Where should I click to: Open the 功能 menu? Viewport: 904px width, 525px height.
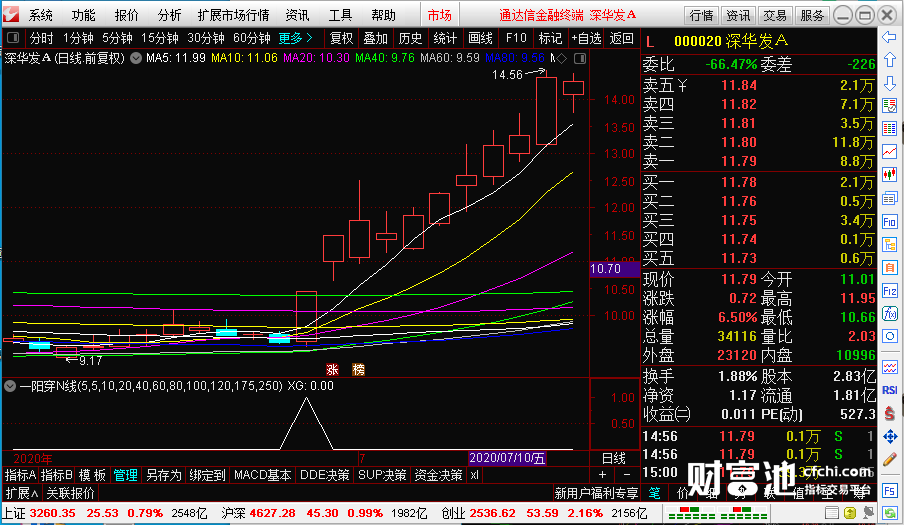pos(84,15)
